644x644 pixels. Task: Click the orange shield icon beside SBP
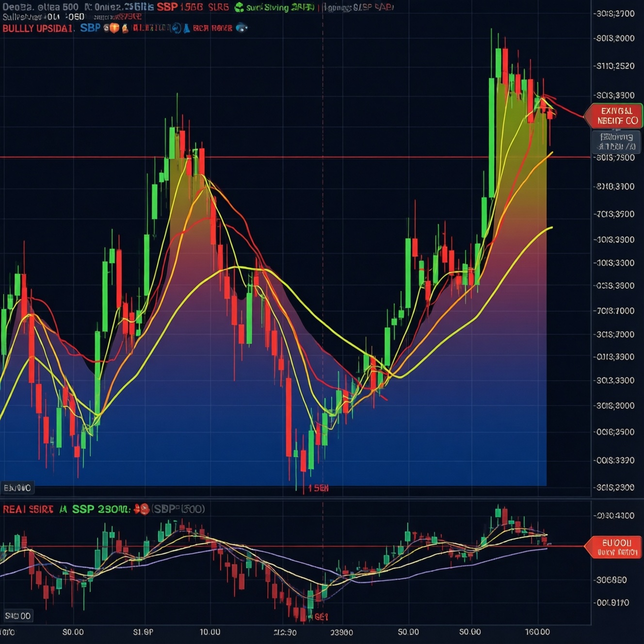point(114,28)
